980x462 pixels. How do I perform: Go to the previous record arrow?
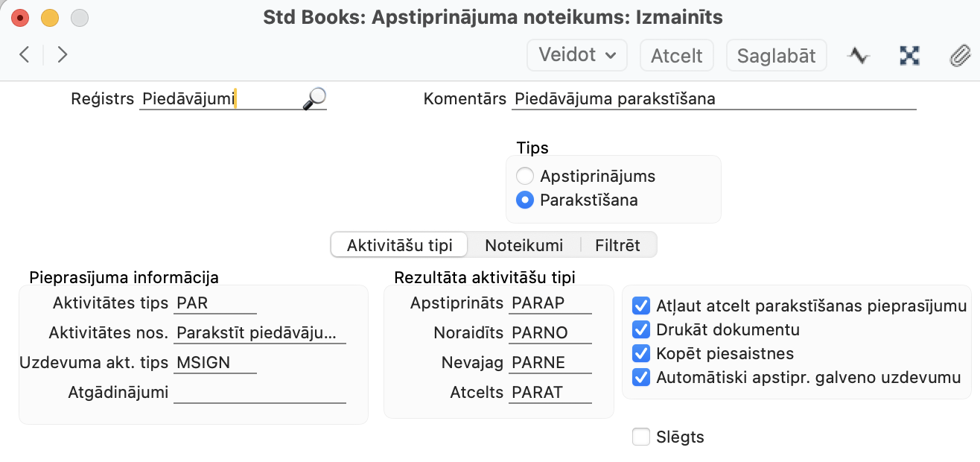click(x=25, y=54)
